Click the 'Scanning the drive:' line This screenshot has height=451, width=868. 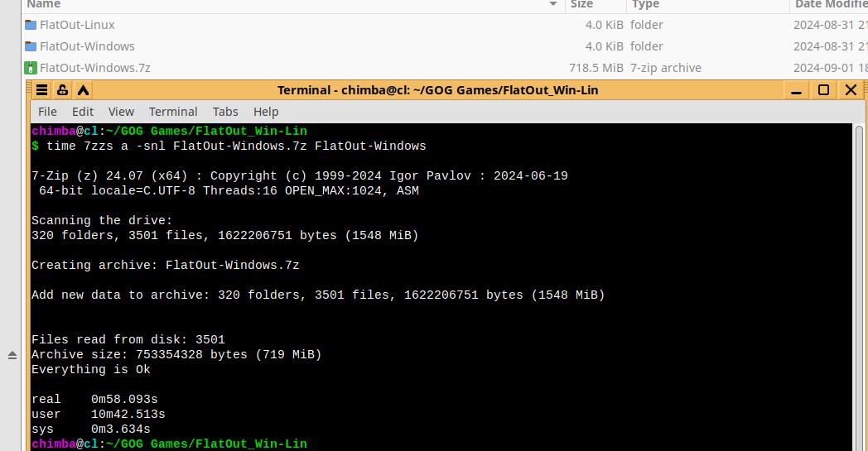(102, 220)
